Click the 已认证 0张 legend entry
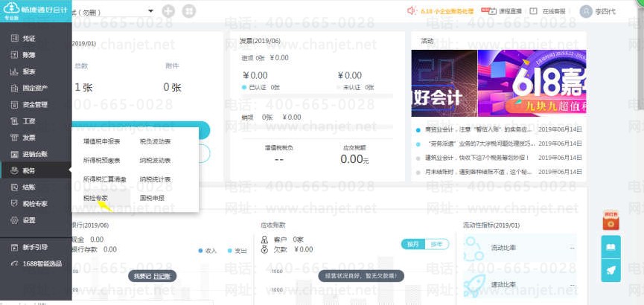Image resolution: width=644 pixels, height=305 pixels. point(261,88)
